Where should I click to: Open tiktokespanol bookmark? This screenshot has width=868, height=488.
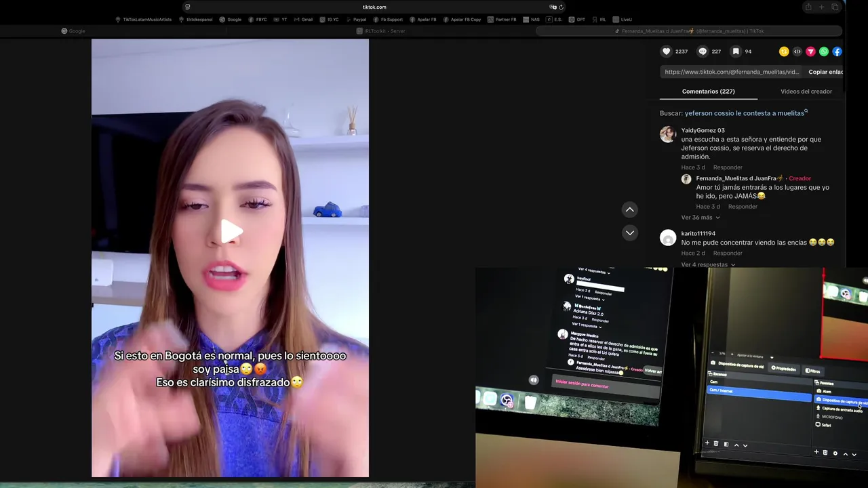(196, 20)
